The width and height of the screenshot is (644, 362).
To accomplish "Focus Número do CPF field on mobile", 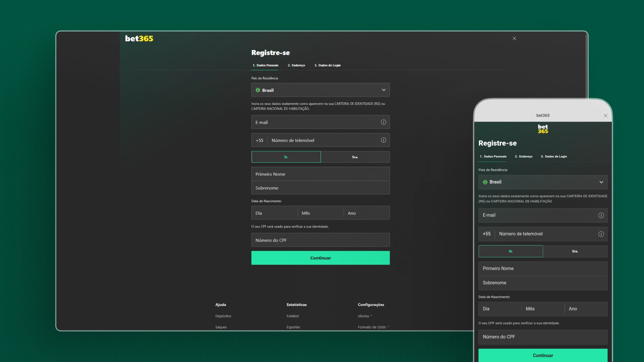I will (543, 337).
